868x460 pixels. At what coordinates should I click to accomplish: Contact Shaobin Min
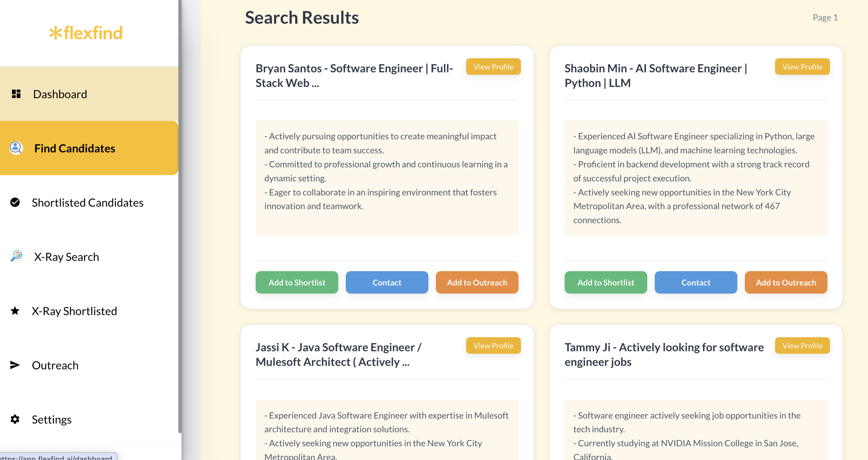click(x=696, y=282)
